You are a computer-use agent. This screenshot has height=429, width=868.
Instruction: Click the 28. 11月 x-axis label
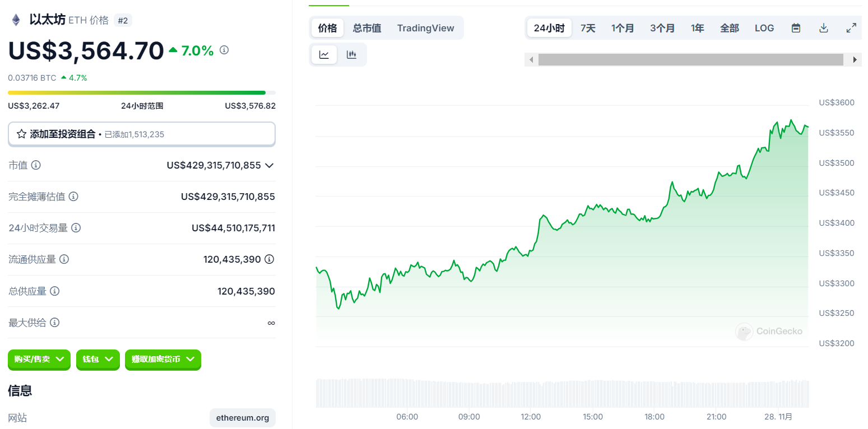[x=778, y=417]
